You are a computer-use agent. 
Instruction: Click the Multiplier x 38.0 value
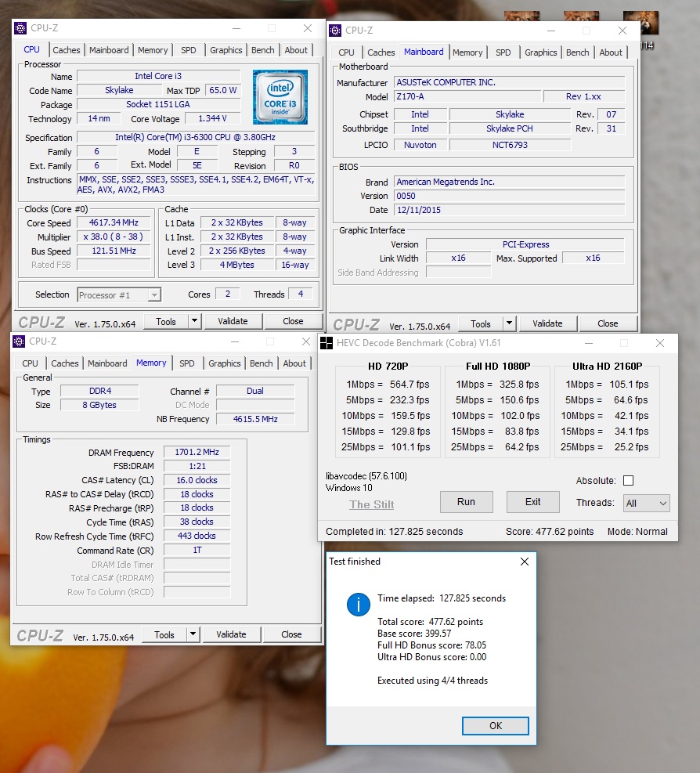114,237
